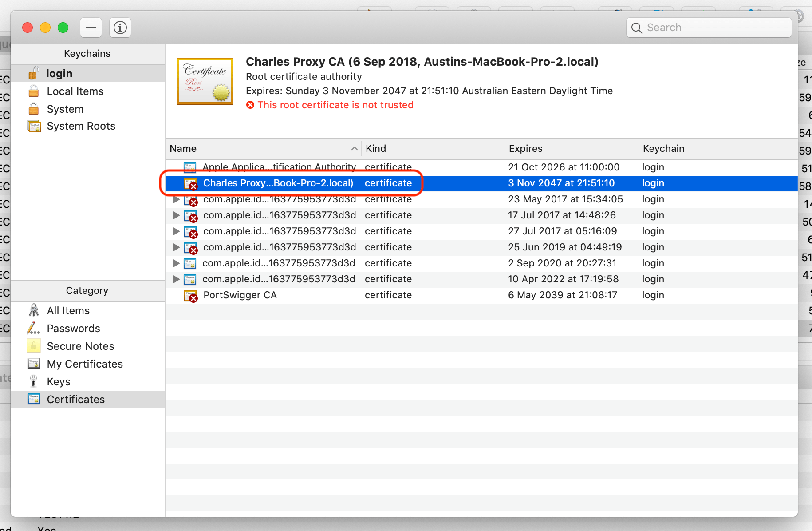The width and height of the screenshot is (812, 531).
Task: Click the plus button to add a keychain item
Action: 91,28
